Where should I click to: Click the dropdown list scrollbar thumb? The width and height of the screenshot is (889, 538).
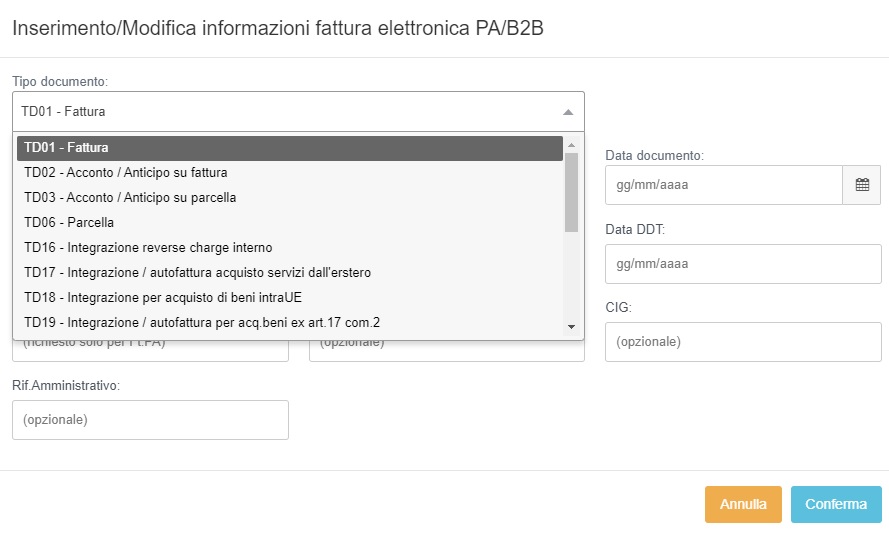tap(571, 192)
